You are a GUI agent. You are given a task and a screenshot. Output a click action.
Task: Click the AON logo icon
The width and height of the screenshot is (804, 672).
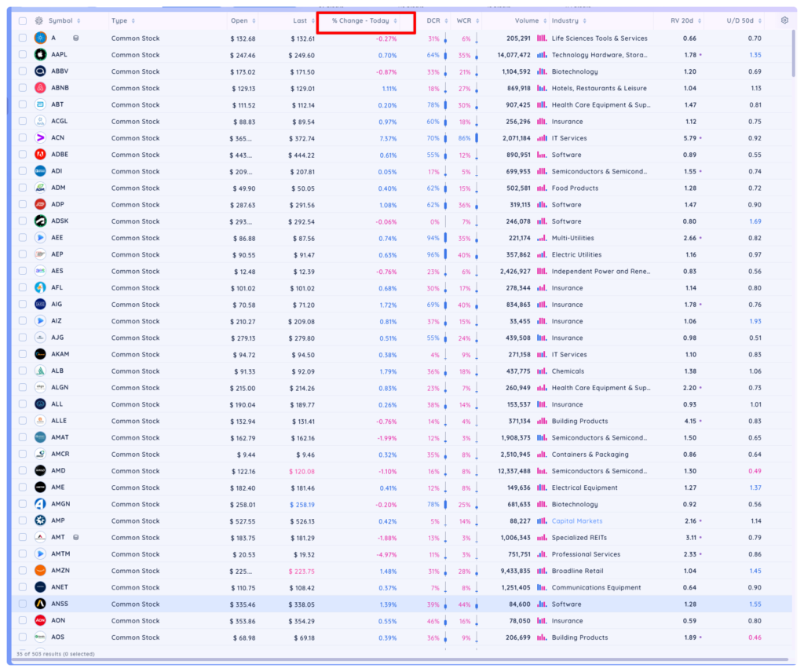40,620
